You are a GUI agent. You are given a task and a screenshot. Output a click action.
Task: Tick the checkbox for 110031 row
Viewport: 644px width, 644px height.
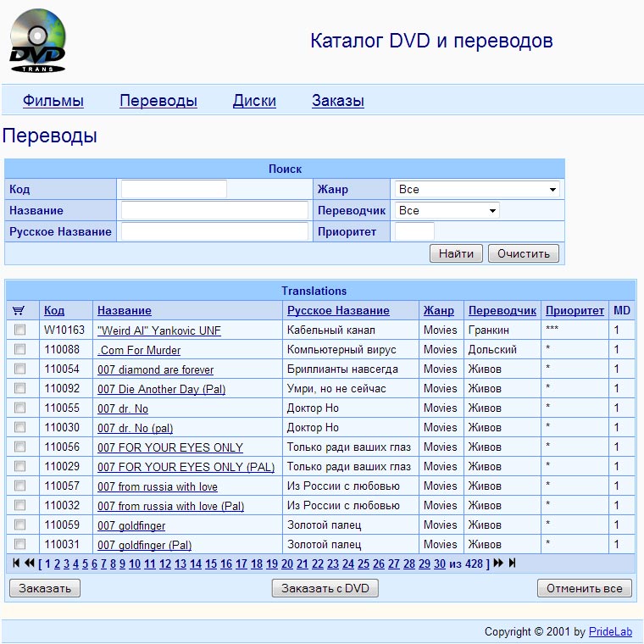[x=19, y=544]
